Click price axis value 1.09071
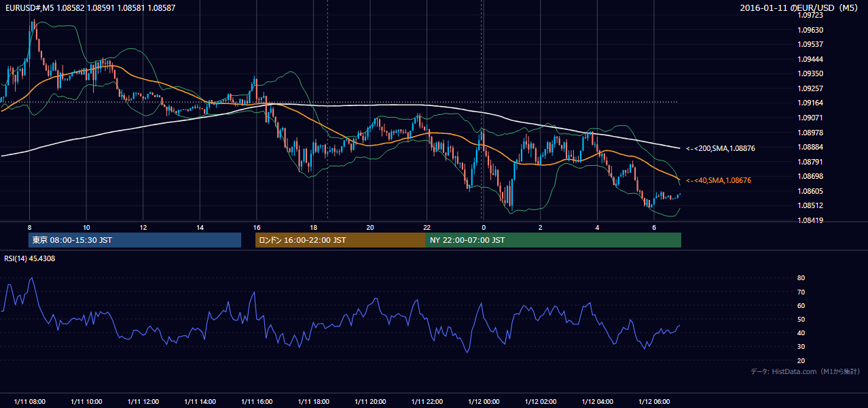 811,118
